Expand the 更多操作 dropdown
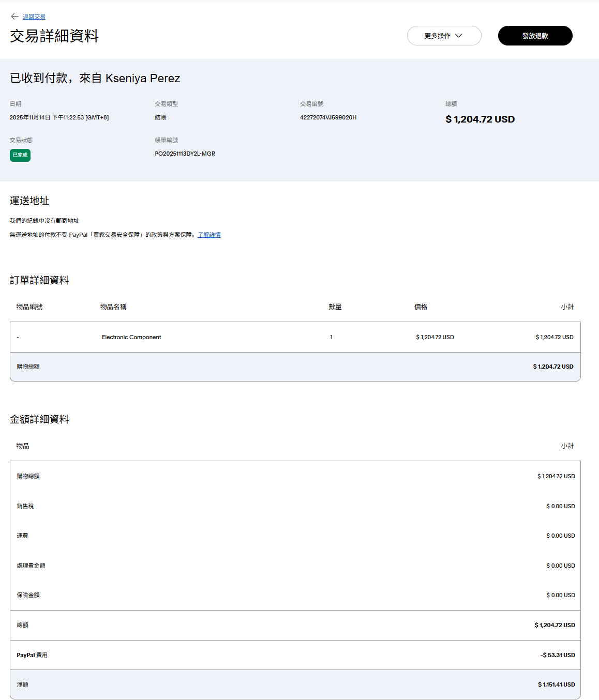599x700 pixels. [443, 36]
